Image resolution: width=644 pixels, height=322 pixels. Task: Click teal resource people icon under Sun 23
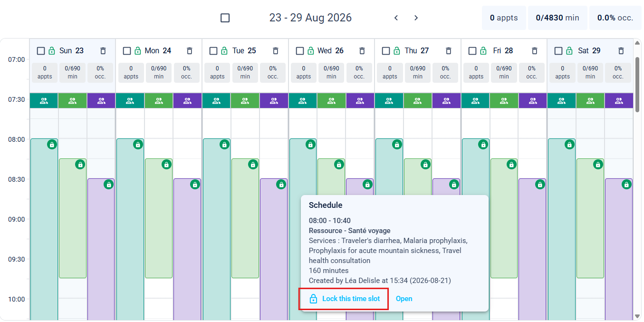(x=44, y=101)
